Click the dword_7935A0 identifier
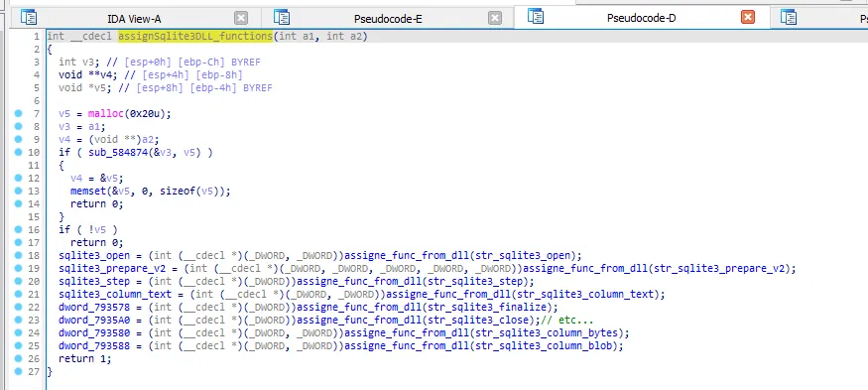Viewport: 868px width, 390px height. point(94,320)
